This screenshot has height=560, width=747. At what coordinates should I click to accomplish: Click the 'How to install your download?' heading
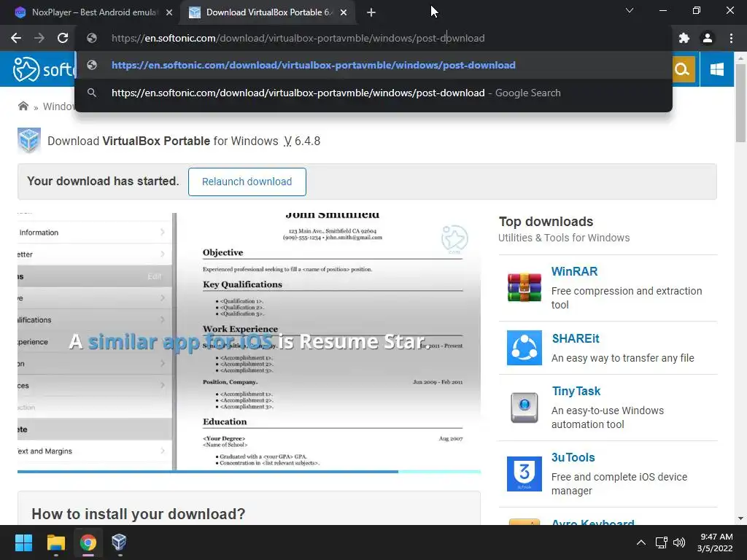pos(139,514)
